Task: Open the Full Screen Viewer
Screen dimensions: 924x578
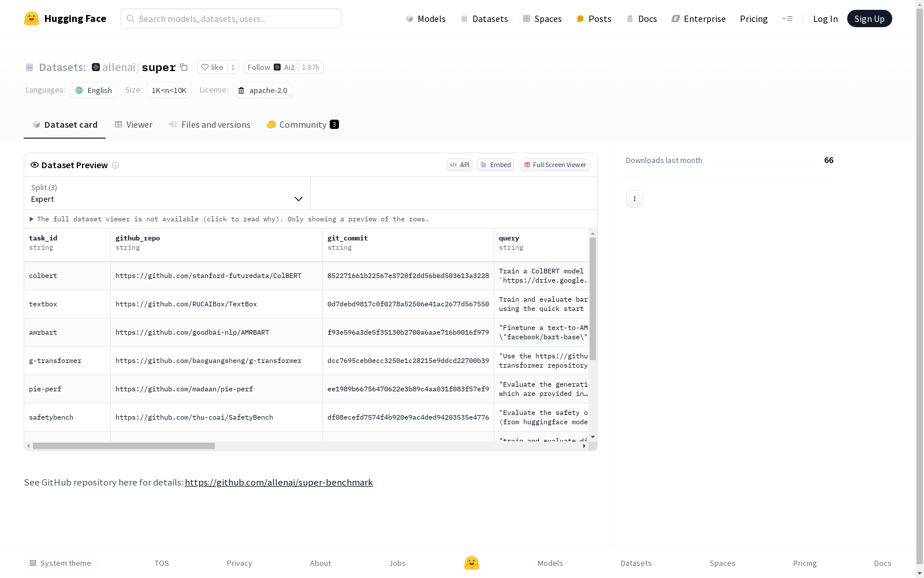Action: pyautogui.click(x=555, y=165)
